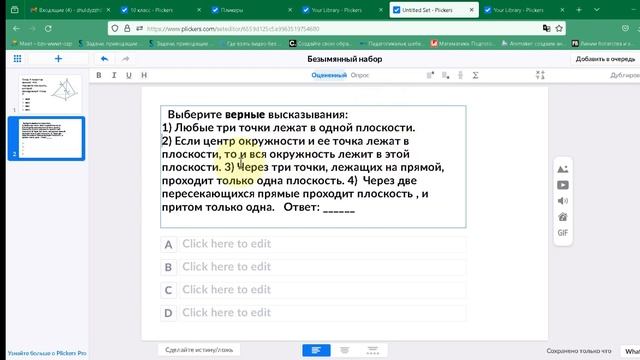
Task: Switch to the 10 класс - Plickers tab
Action: pos(161,10)
